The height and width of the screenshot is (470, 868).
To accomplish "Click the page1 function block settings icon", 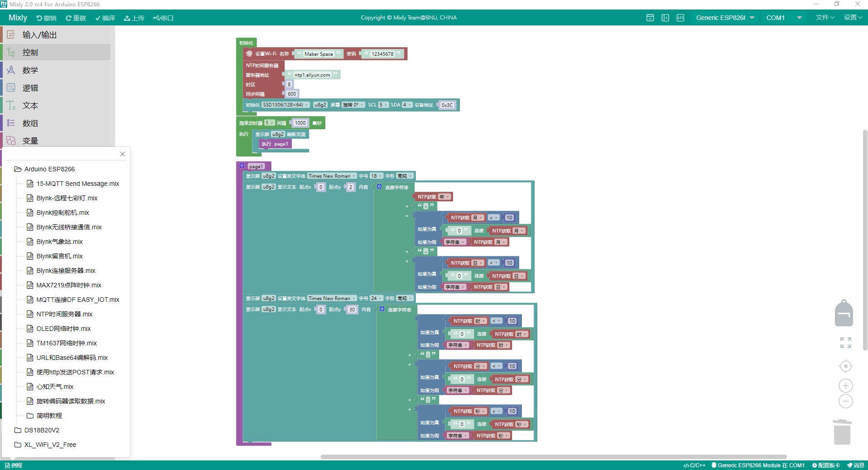I will (x=242, y=166).
